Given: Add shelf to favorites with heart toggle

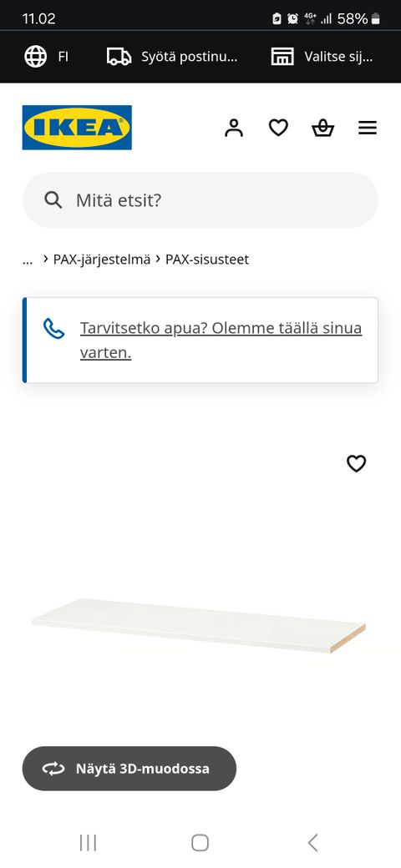Looking at the screenshot, I should 356,463.
